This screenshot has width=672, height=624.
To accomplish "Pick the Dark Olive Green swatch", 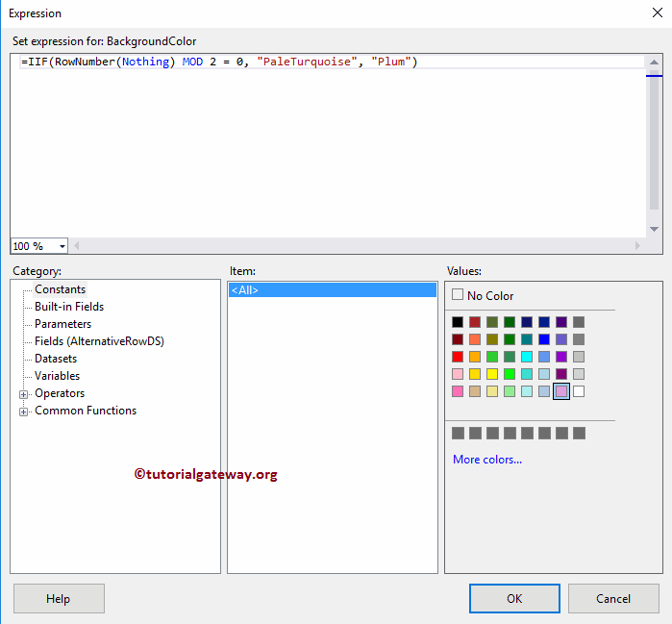I will pos(492,322).
